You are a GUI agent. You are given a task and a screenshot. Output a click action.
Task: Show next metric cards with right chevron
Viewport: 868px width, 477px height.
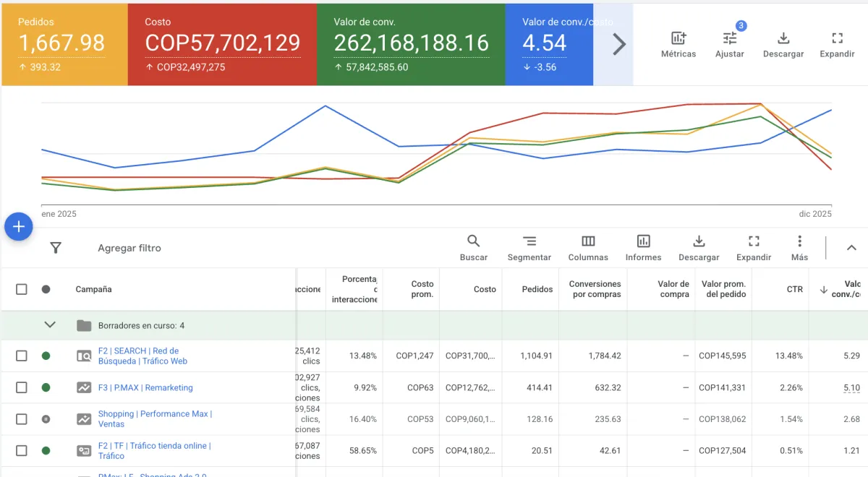(x=619, y=45)
